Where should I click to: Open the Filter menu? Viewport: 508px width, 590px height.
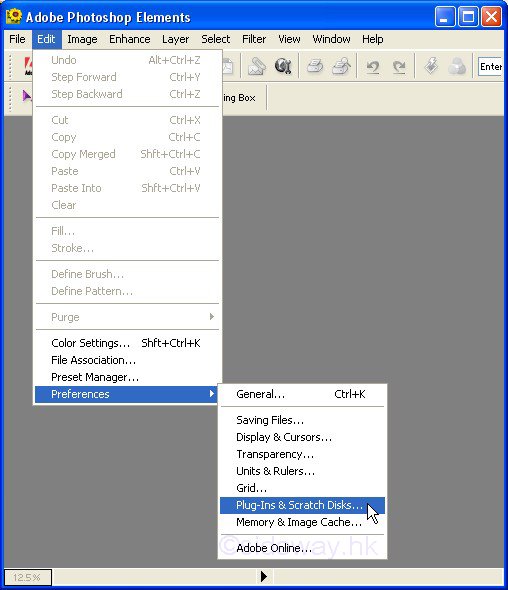coord(254,39)
